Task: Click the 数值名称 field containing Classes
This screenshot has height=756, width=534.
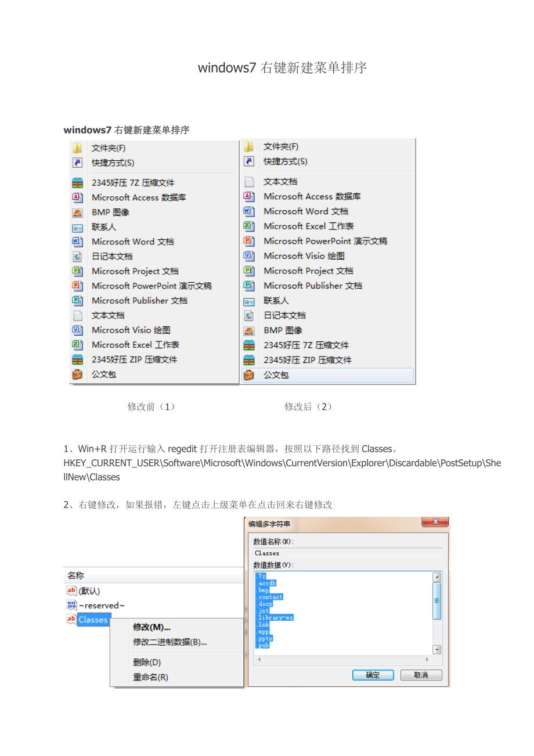Action: click(348, 553)
